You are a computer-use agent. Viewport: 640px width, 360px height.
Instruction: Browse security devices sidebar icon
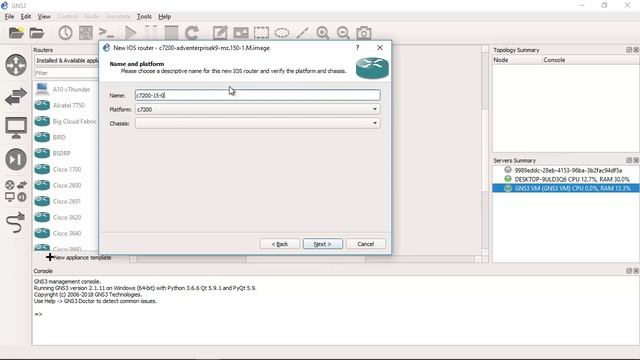click(x=16, y=159)
